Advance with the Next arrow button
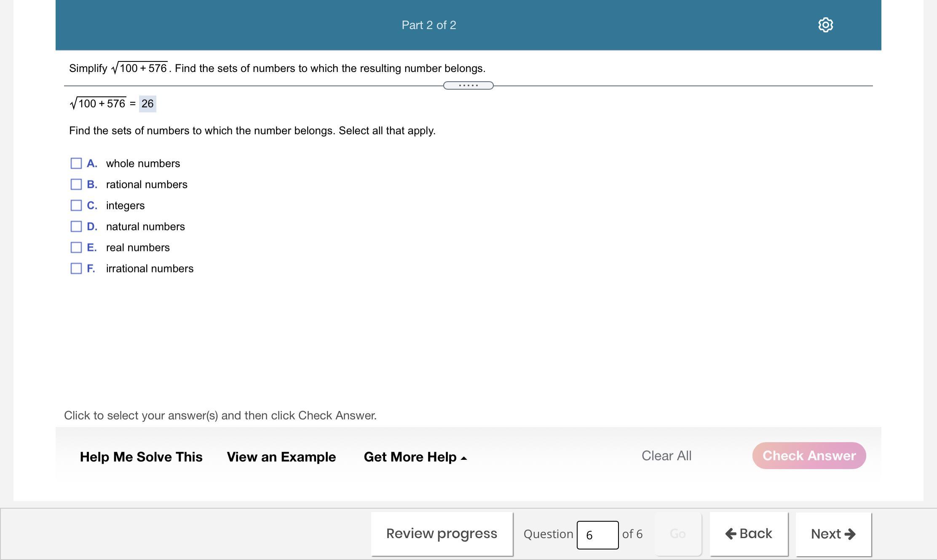The image size is (937, 560). (x=833, y=533)
